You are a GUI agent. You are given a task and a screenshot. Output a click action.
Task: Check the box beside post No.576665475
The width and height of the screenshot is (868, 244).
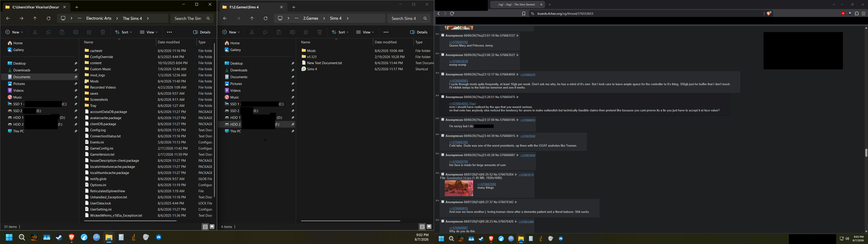coord(443,97)
